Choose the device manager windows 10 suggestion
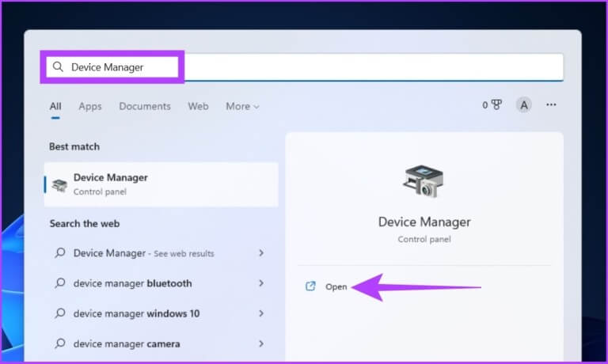This screenshot has height=364, width=608. (x=161, y=313)
